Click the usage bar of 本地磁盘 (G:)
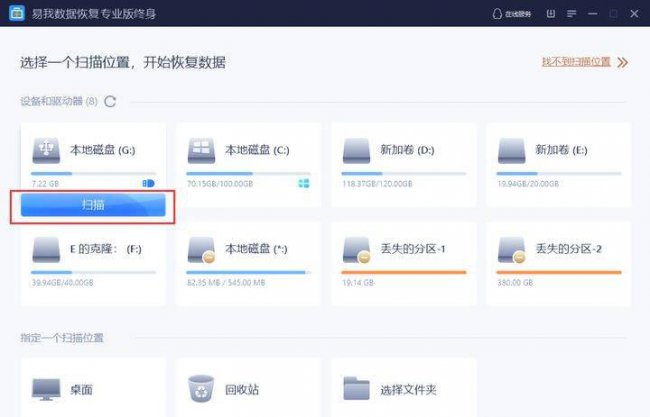Screen dimensions: 650x417 pos(93,174)
